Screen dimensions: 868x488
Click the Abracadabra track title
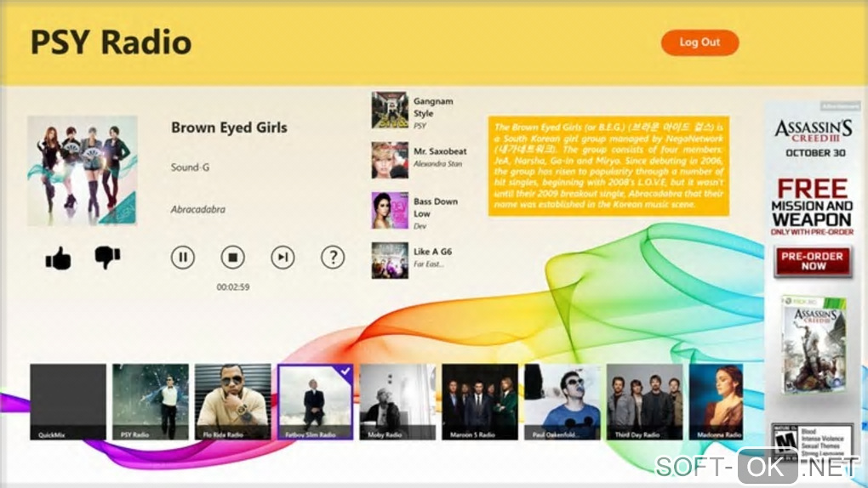tap(198, 210)
